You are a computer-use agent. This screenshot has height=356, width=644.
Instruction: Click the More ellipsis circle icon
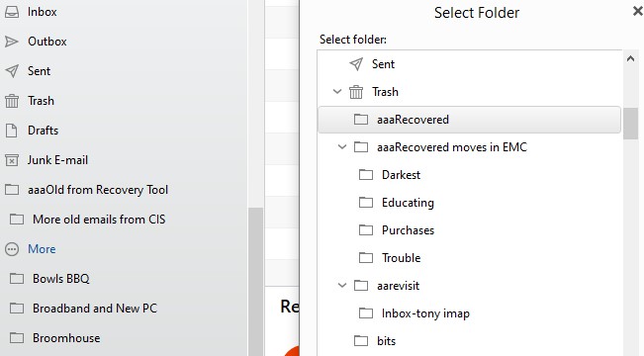[12, 249]
